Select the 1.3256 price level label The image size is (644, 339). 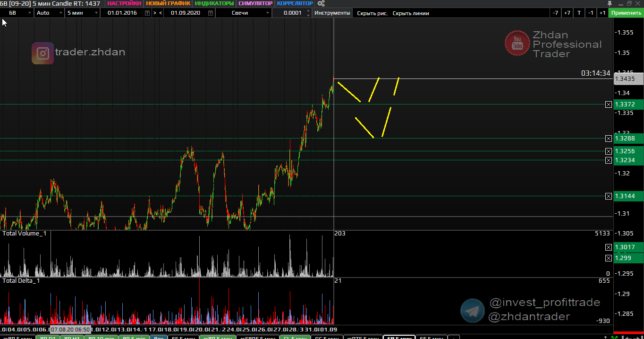tap(628, 151)
